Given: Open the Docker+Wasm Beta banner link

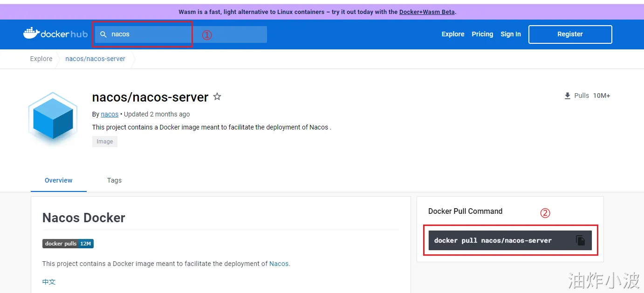Looking at the screenshot, I should click(427, 12).
